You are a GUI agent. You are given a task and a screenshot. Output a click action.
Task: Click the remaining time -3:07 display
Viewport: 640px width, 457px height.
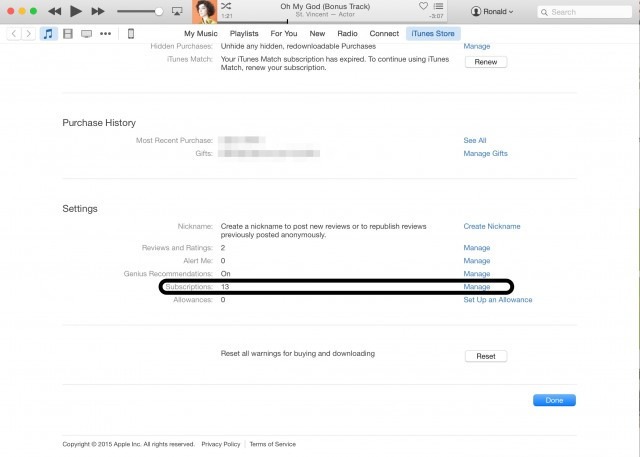pyautogui.click(x=436, y=16)
